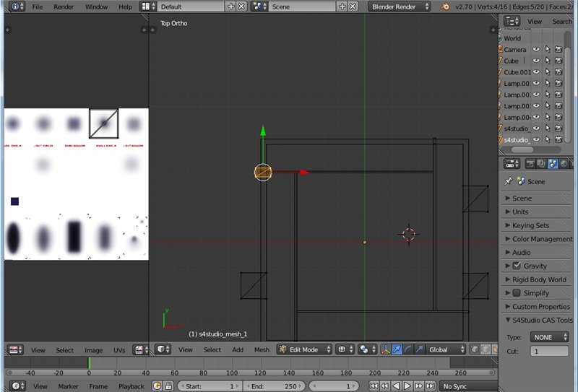Click the Cut value field
This screenshot has width=578, height=392.
[x=549, y=351]
